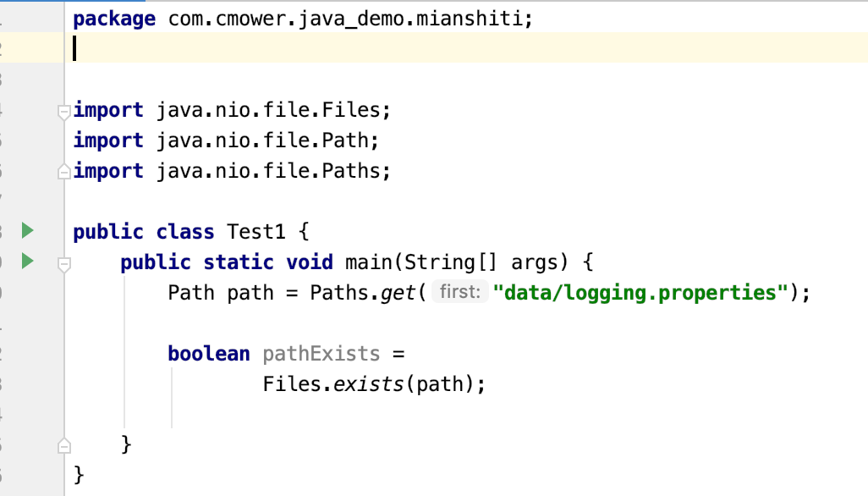
Task: Click the 'Path path' variable declaration
Action: point(221,292)
